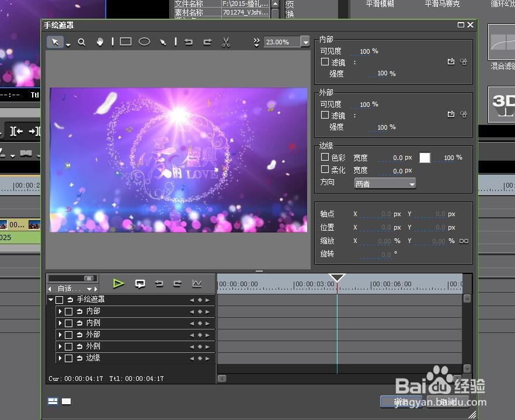Click the scissors cut tool
Viewport: 515px width, 420px height.
(225, 42)
